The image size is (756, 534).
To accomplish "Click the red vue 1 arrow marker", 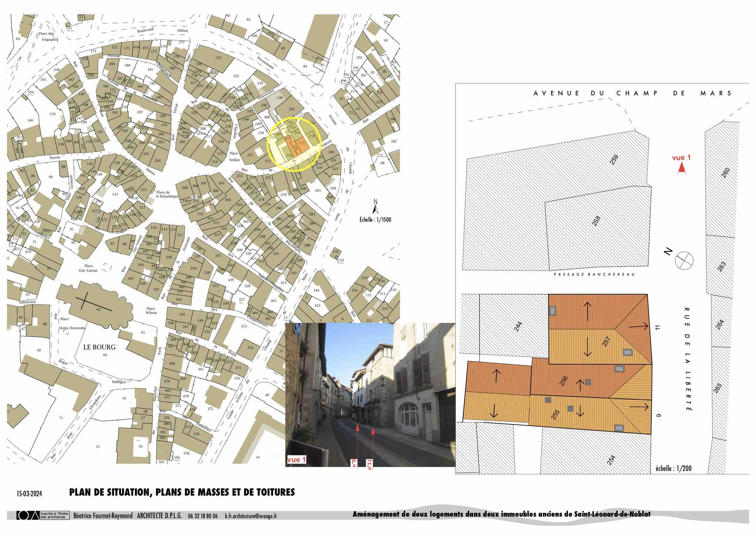I will pyautogui.click(x=682, y=168).
